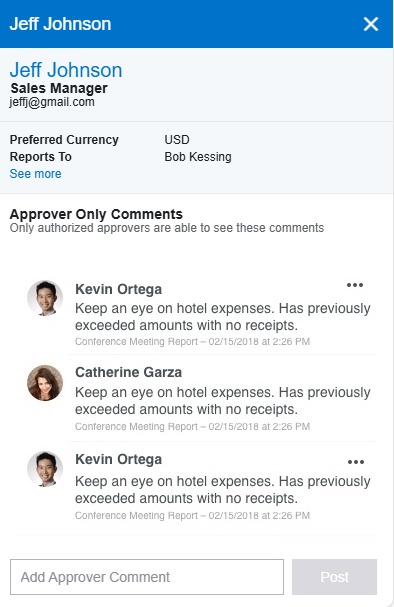Click Kevin Ortega's avatar on the first comment
Viewport: 394px width, 607px height.
pos(45,298)
